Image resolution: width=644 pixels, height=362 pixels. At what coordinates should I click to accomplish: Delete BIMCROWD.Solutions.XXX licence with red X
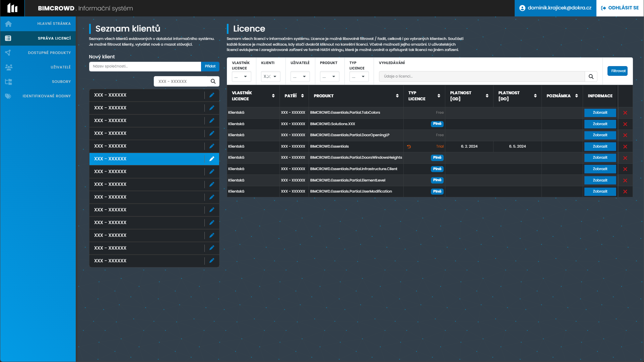point(625,124)
